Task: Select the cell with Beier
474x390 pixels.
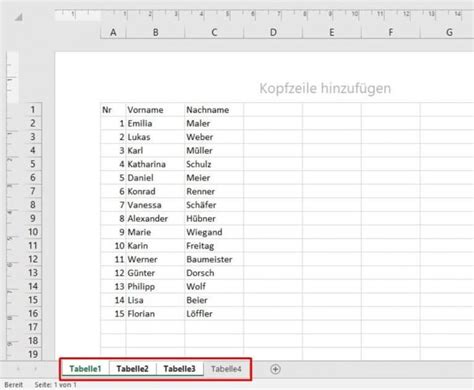Action: pyautogui.click(x=214, y=300)
